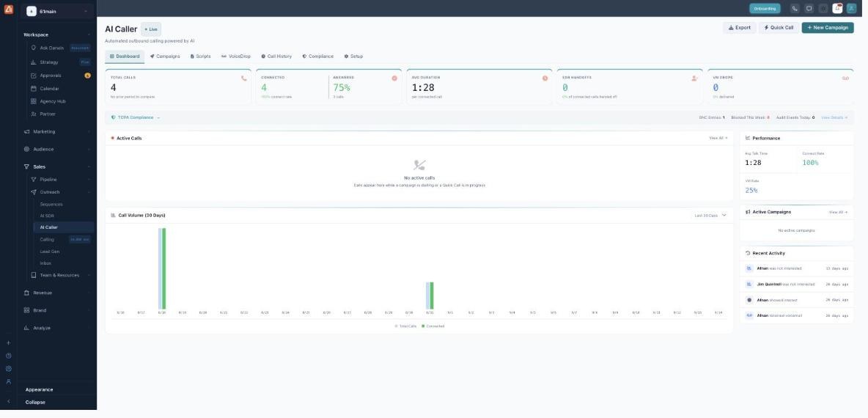Click the person icon on SDR Handoffs card
Image resolution: width=868 pixels, height=418 pixels.
(694, 78)
